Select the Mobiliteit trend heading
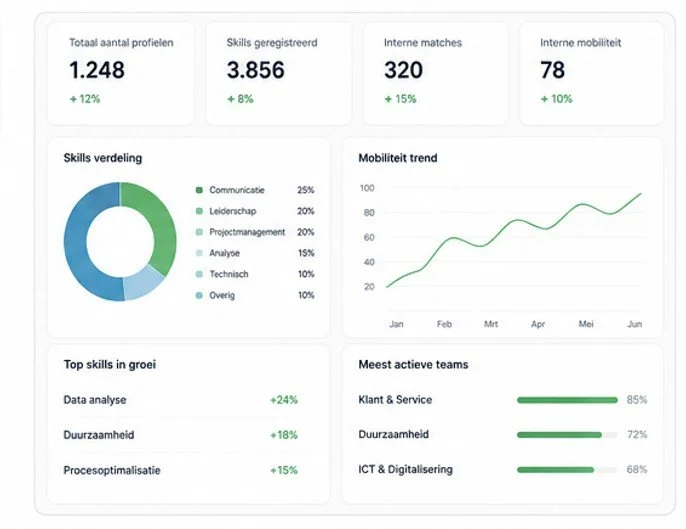686x529 pixels. coord(398,158)
